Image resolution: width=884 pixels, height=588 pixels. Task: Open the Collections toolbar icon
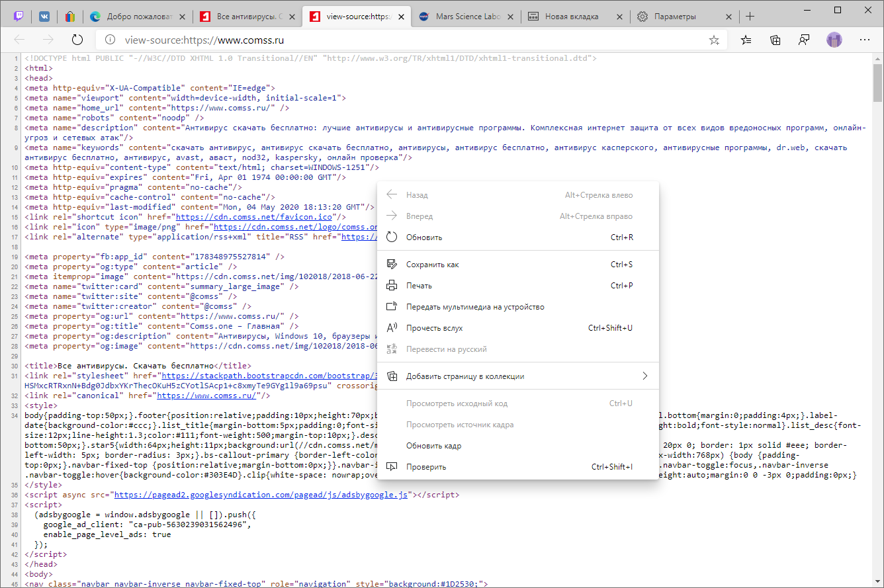775,40
